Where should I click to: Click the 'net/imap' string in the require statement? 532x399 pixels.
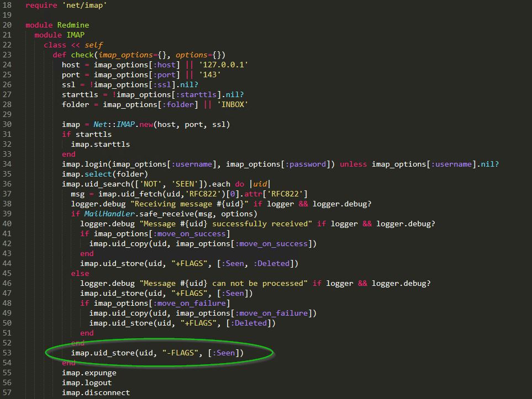(85, 6)
